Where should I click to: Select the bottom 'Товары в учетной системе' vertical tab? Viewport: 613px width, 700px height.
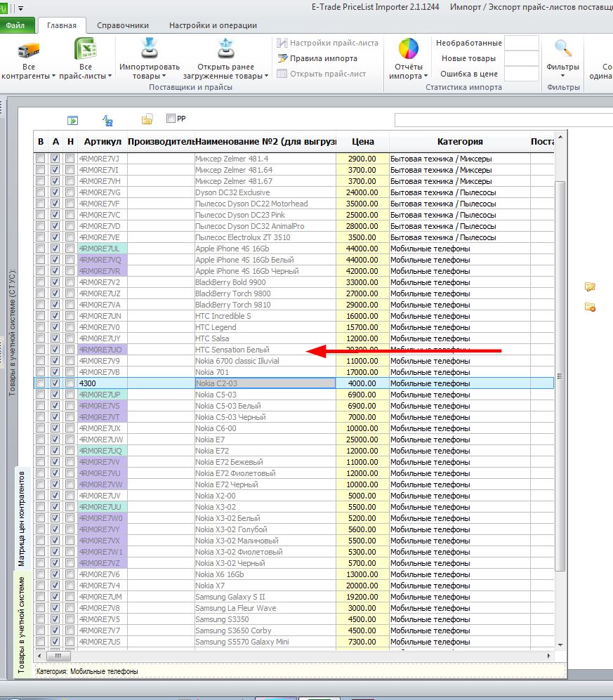(22, 625)
